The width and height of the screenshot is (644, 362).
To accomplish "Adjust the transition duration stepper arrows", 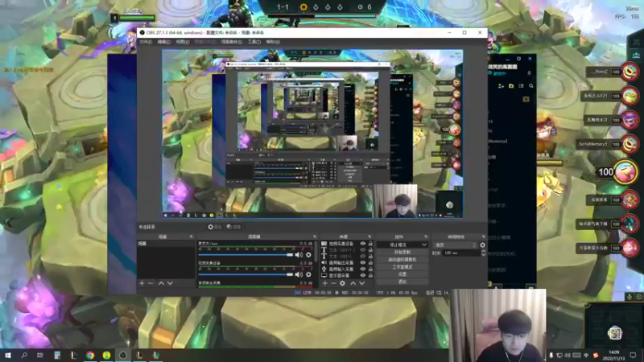I will click(x=483, y=253).
